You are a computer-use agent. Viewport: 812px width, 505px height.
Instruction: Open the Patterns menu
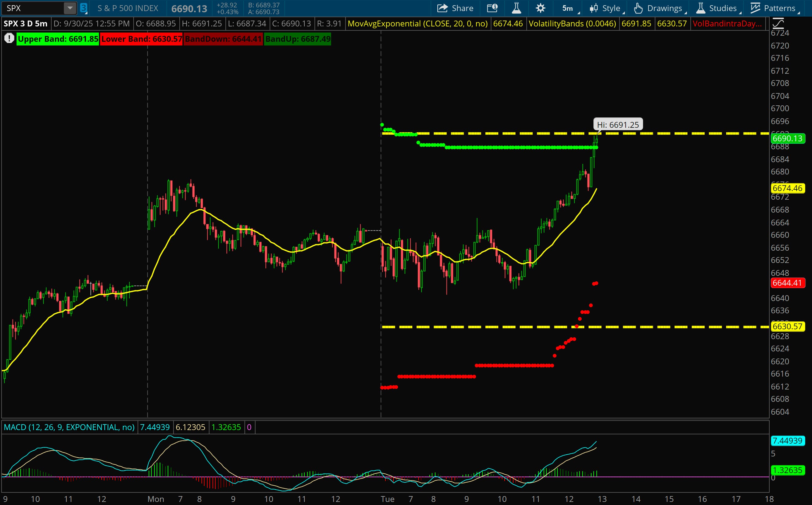(x=775, y=8)
